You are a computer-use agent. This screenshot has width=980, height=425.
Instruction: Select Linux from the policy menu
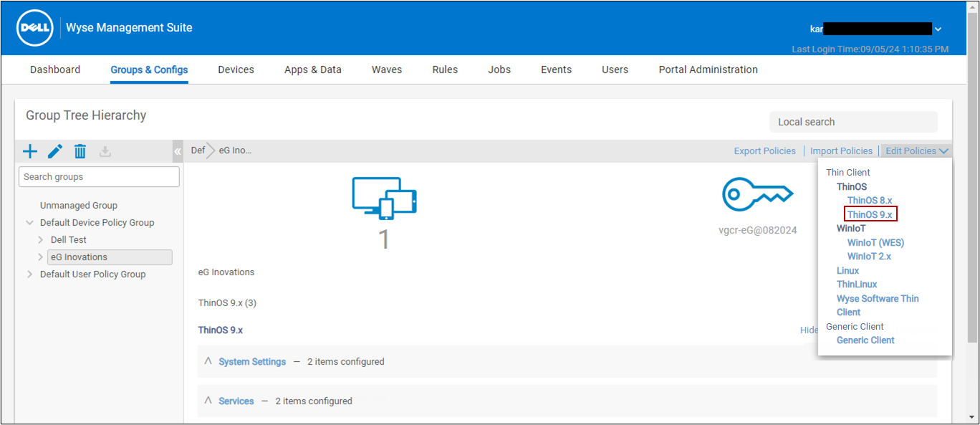[x=848, y=271]
